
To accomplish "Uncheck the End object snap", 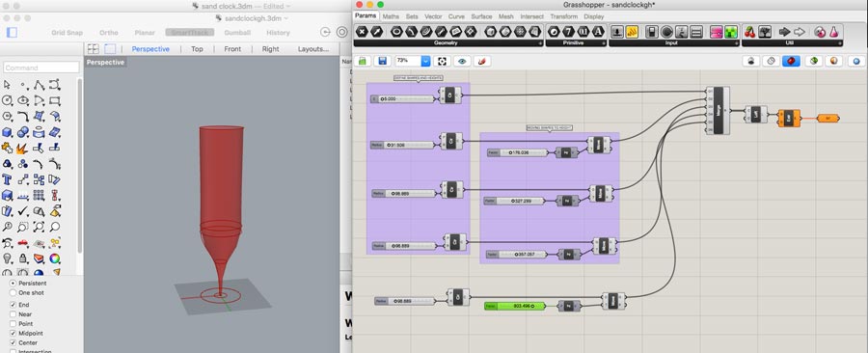I will pos(14,305).
